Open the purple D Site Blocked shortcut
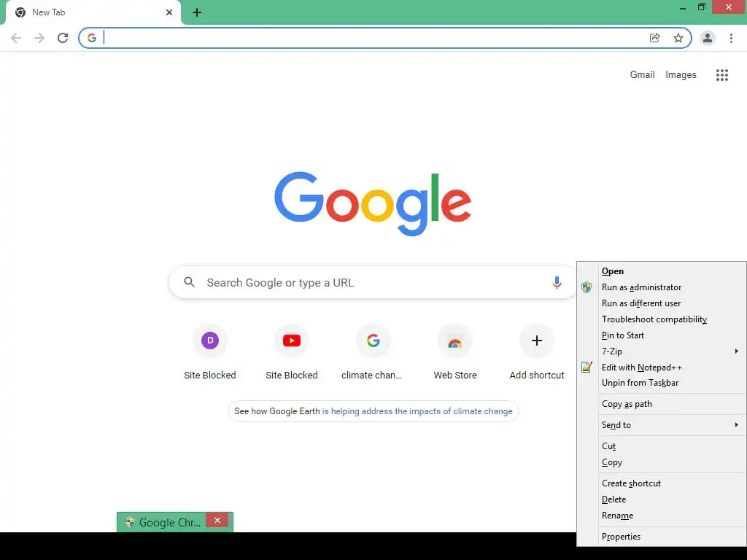 (210, 341)
